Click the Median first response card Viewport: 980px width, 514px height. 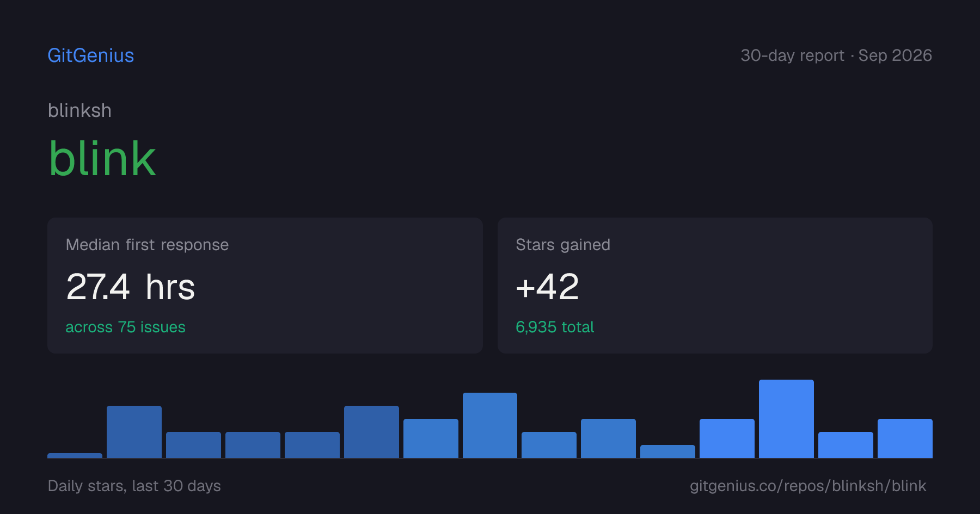(265, 286)
